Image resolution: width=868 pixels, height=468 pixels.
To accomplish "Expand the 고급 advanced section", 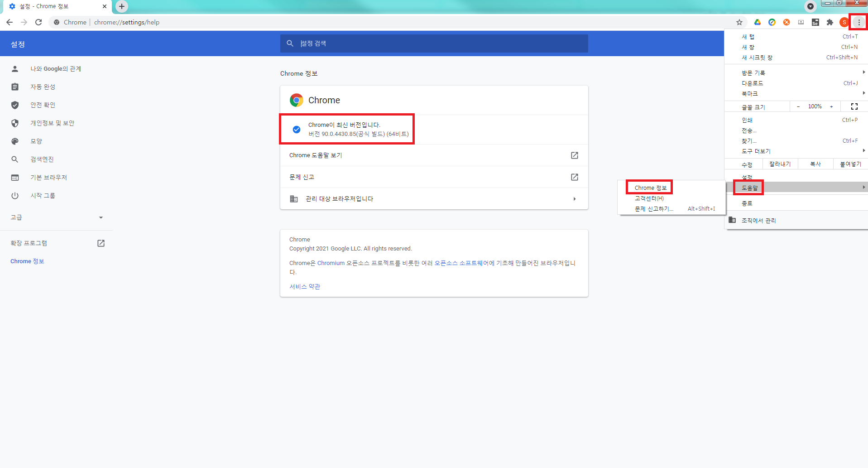I will point(56,217).
